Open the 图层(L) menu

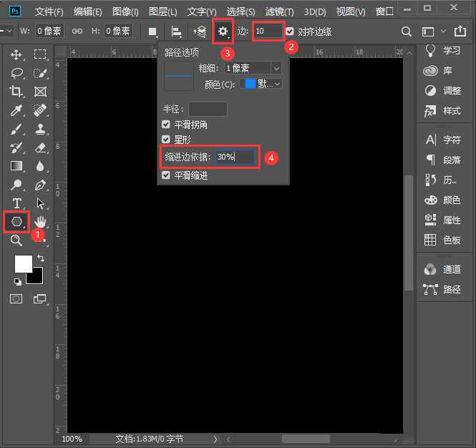[164, 12]
